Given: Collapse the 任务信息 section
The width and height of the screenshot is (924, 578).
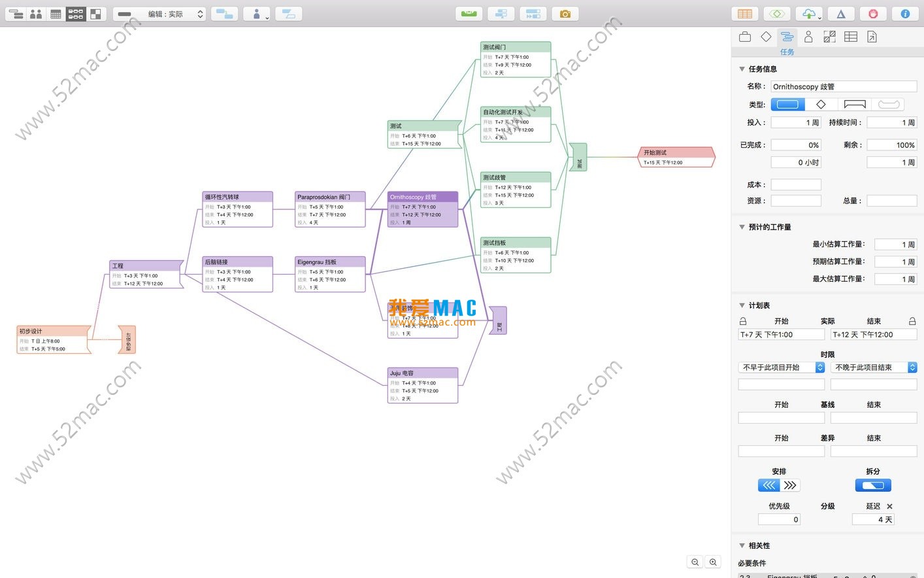Looking at the screenshot, I should tap(742, 69).
